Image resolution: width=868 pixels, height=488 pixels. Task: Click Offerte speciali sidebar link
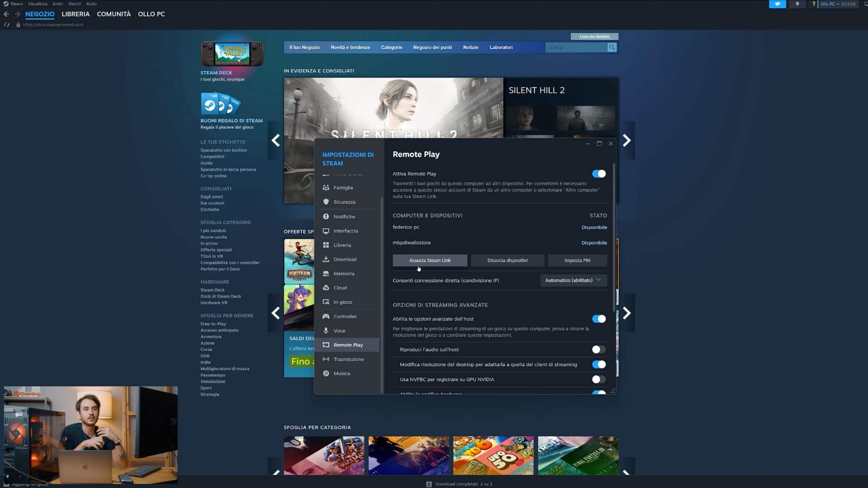(x=216, y=250)
